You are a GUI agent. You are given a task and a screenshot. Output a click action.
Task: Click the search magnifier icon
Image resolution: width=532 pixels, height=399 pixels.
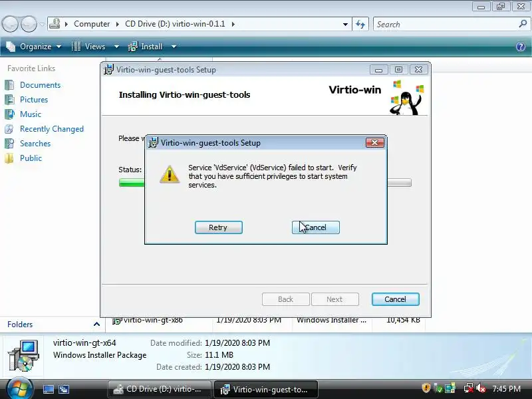tap(523, 24)
